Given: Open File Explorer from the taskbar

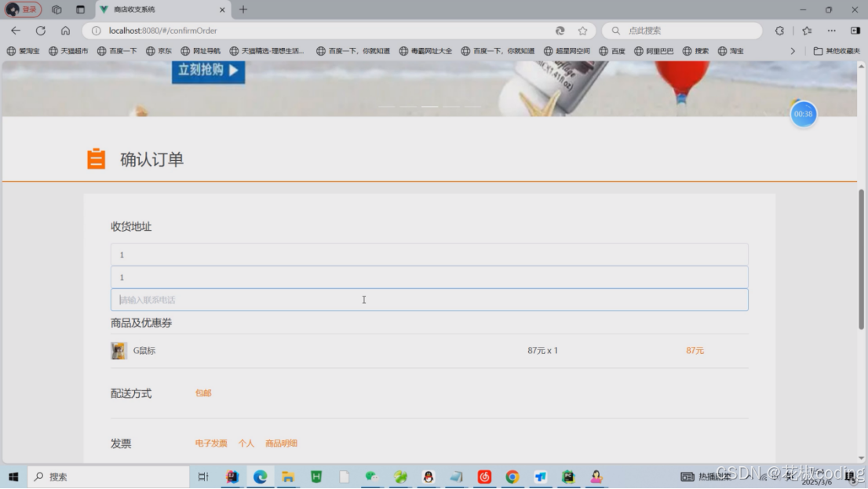Looking at the screenshot, I should click(288, 476).
